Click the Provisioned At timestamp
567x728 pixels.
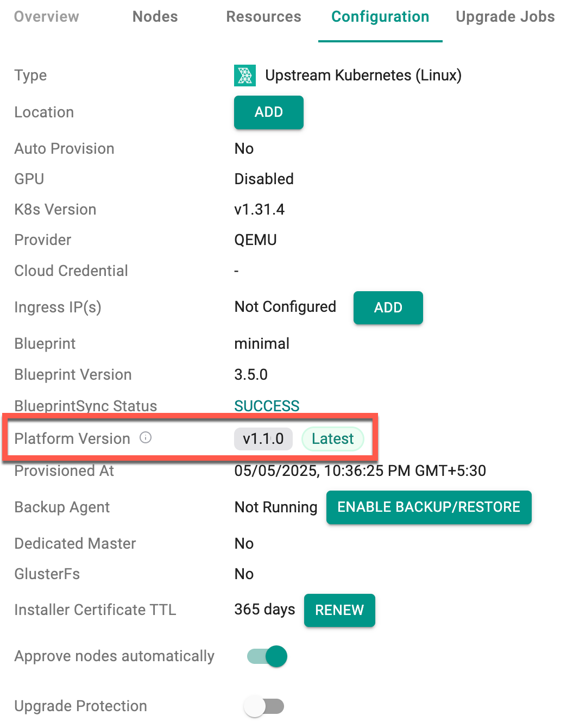[x=360, y=471]
